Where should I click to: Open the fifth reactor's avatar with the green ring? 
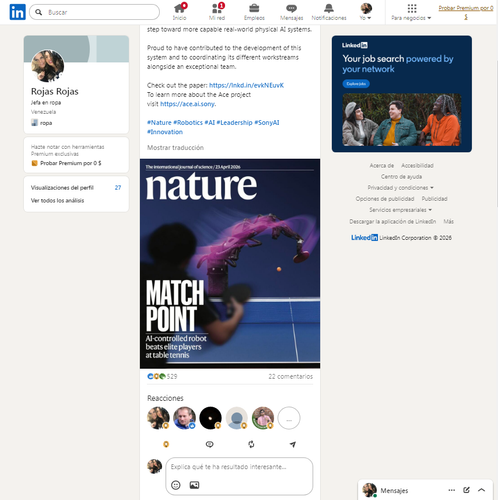click(263, 418)
